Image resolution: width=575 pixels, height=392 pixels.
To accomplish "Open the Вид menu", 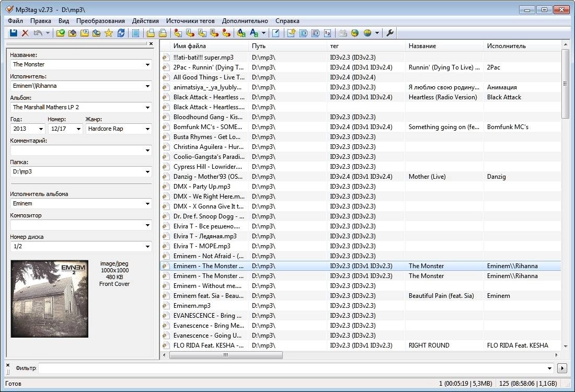I will coord(64,21).
